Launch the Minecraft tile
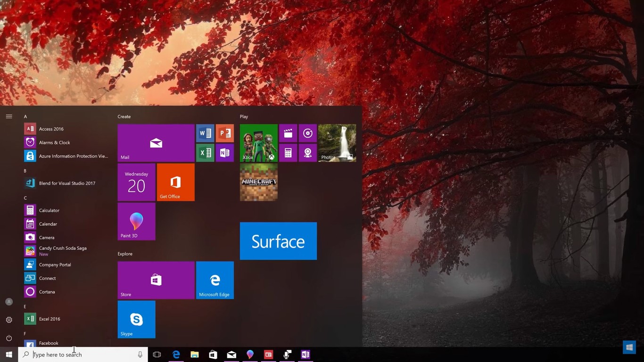Screen dimensions: 644x362 click(x=258, y=182)
